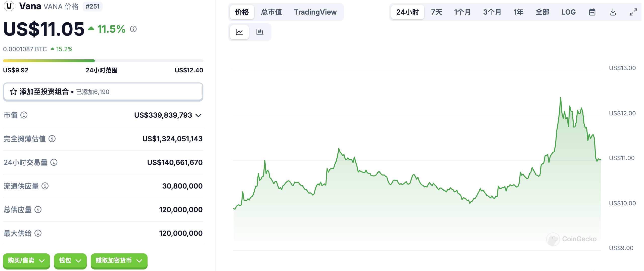This screenshot has width=644, height=271.
Task: Open the 赚取加密货币 dropdown
Action: [119, 261]
